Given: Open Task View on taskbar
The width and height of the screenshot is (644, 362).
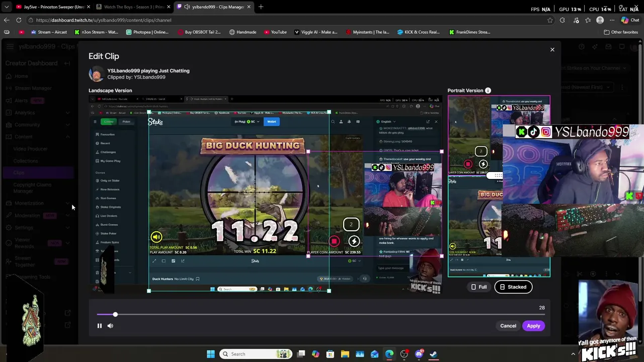Looking at the screenshot, I should tap(301, 354).
